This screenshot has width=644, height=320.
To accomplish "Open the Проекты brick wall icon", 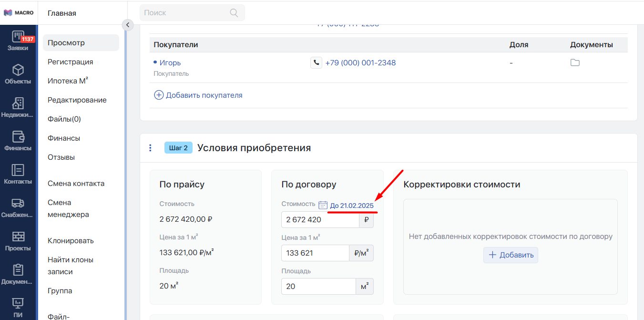I will point(18,237).
